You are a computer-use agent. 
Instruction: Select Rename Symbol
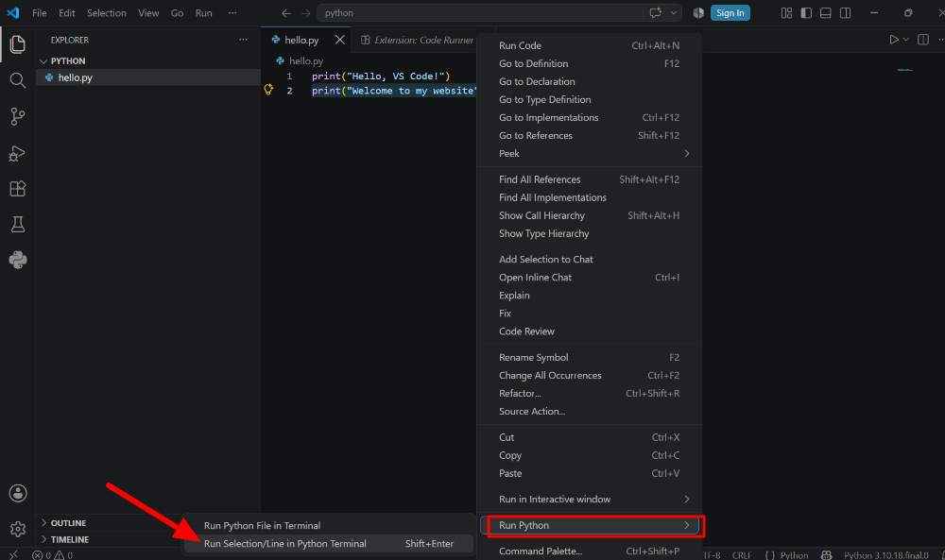(x=590, y=358)
